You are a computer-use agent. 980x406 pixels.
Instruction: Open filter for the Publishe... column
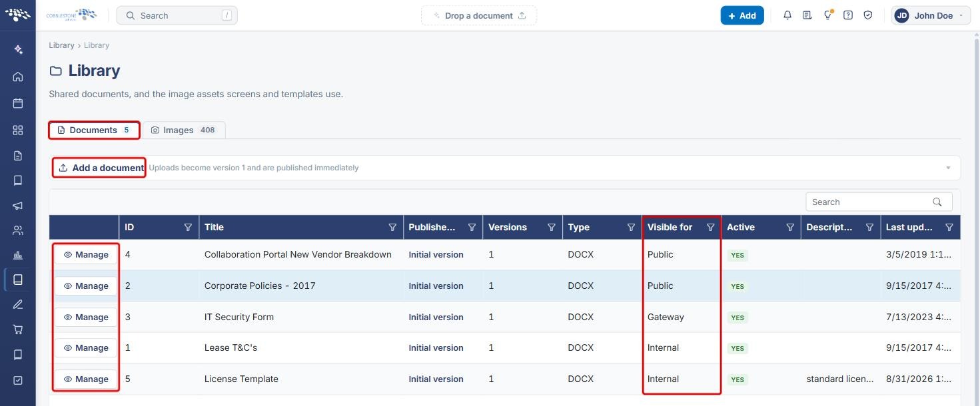(x=472, y=228)
